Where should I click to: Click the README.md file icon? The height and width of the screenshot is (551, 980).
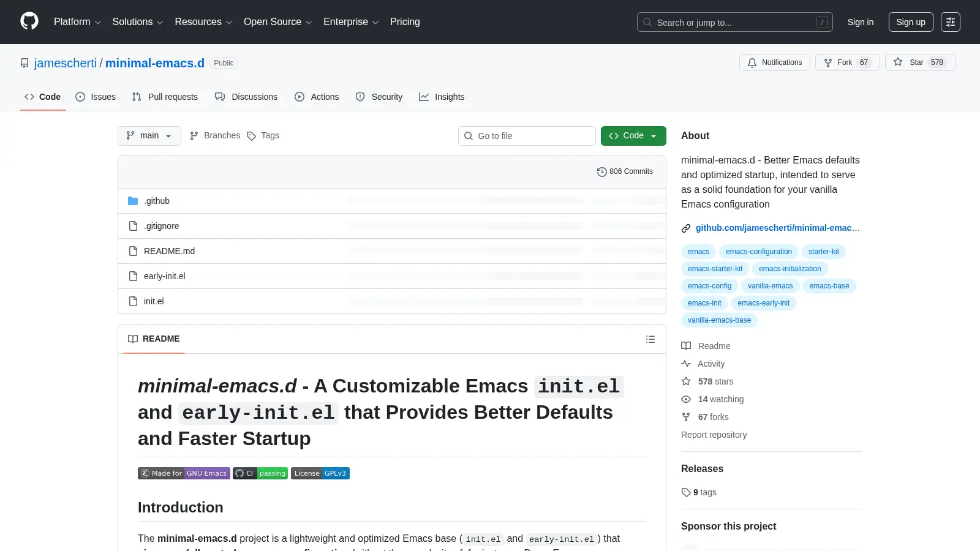133,251
